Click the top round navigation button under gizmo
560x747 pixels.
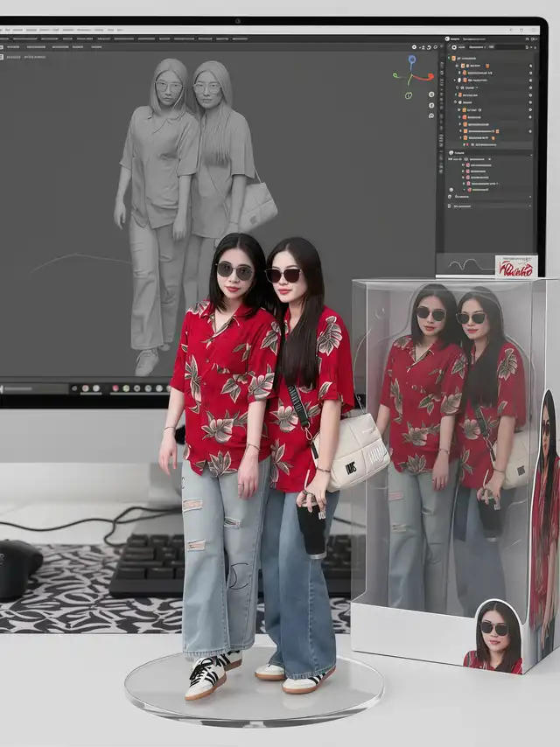(x=431, y=94)
